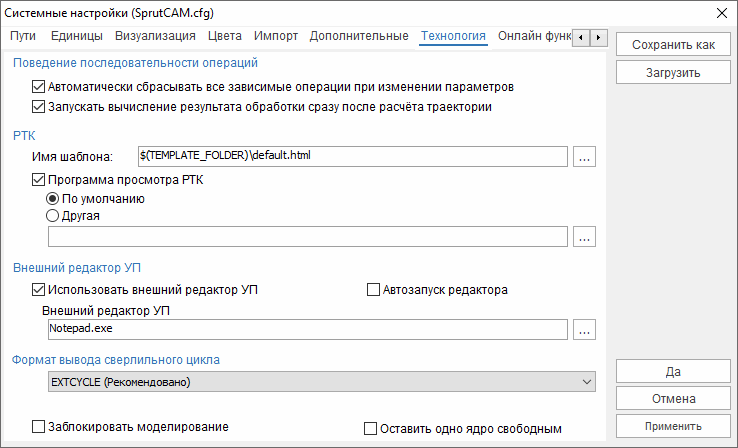Close the Системные настройки dialog

click(x=722, y=13)
